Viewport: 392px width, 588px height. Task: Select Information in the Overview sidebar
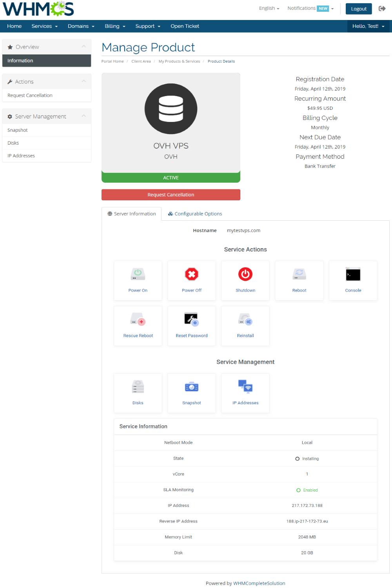click(47, 61)
